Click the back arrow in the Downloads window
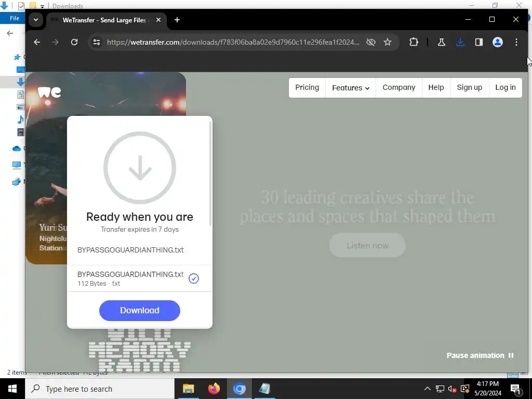This screenshot has width=532, height=399. coord(10,33)
